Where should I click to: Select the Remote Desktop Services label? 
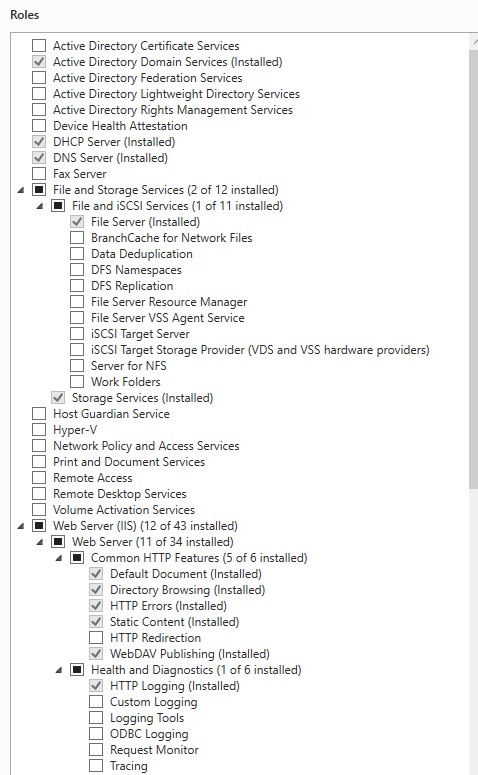tap(120, 494)
